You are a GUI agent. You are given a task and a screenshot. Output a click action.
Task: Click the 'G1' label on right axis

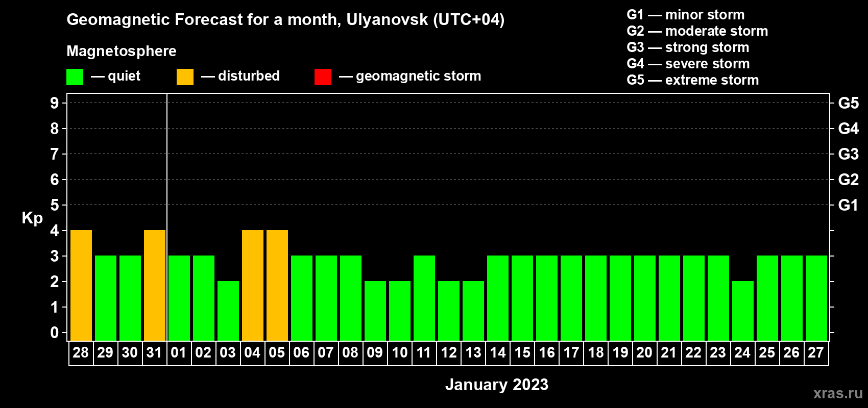click(x=849, y=205)
